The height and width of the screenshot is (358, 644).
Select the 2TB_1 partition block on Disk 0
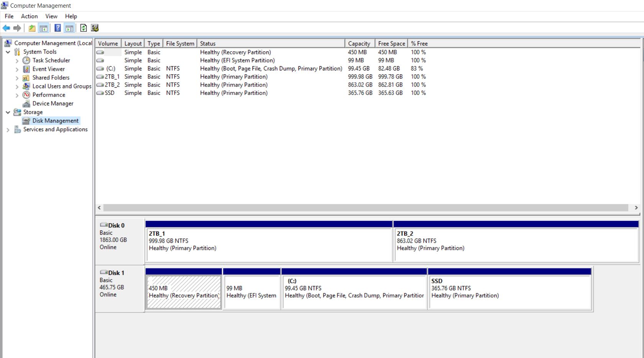coord(269,241)
